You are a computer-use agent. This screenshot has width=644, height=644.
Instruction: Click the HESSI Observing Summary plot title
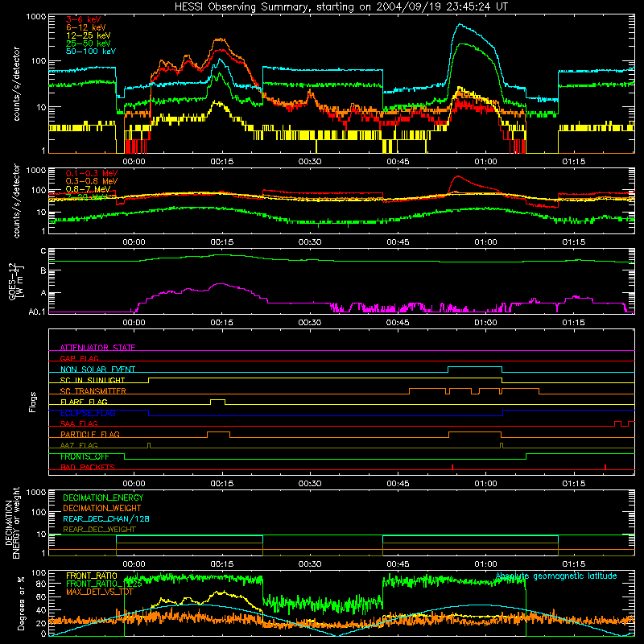tap(341, 6)
